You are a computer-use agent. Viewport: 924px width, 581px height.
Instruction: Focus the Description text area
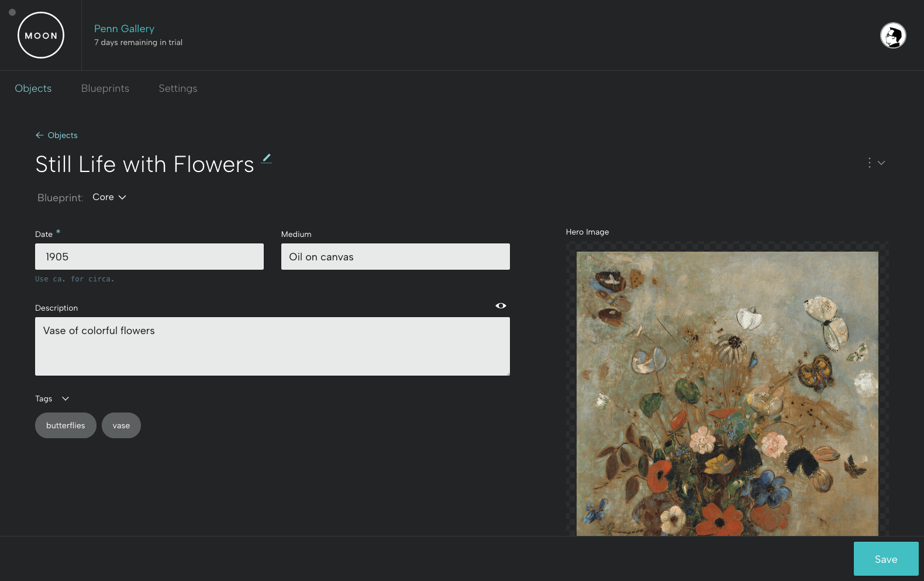(x=273, y=346)
